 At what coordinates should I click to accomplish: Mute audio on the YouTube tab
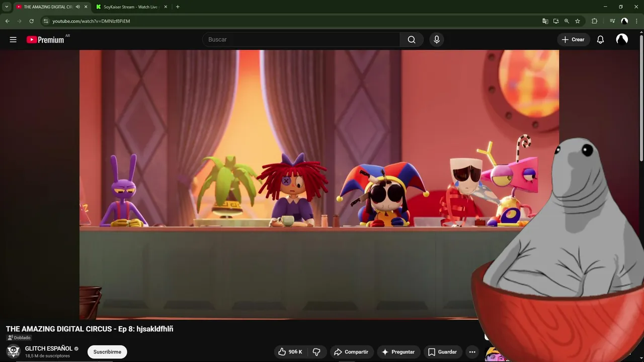(77, 7)
